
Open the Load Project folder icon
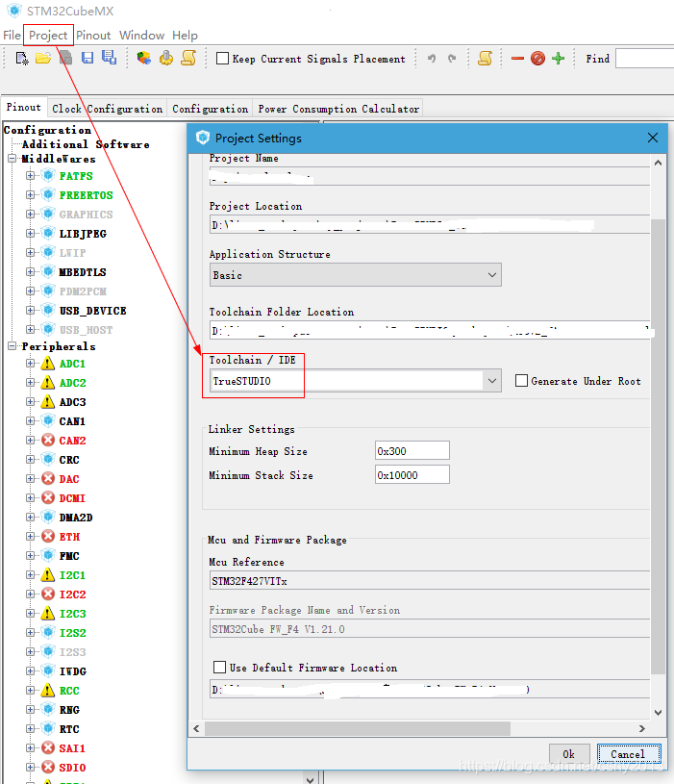(43, 59)
